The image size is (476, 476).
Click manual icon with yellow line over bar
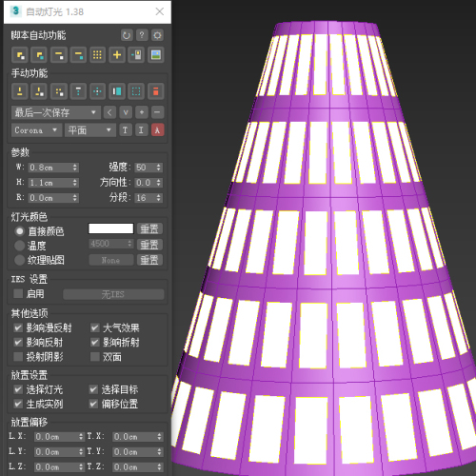[x=20, y=91]
